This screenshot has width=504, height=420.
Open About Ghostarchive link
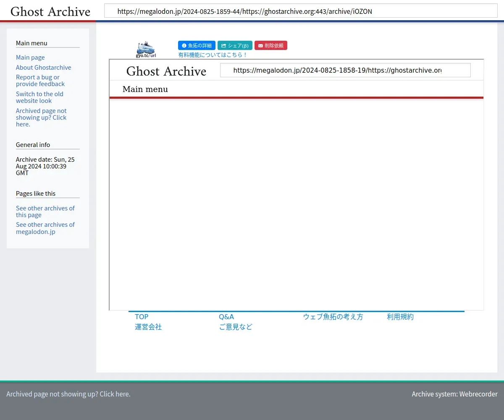(x=44, y=68)
